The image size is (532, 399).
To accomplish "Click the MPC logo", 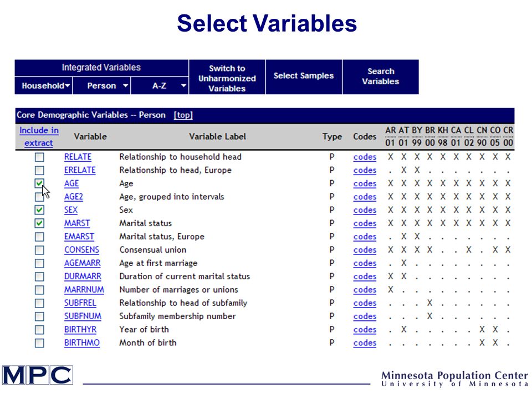I will [x=37, y=375].
